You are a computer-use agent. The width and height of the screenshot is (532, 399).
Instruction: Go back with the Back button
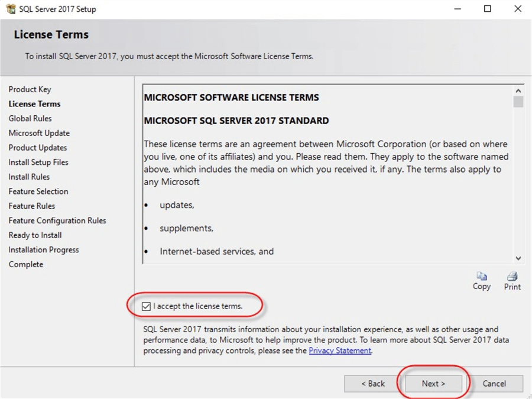point(373,384)
